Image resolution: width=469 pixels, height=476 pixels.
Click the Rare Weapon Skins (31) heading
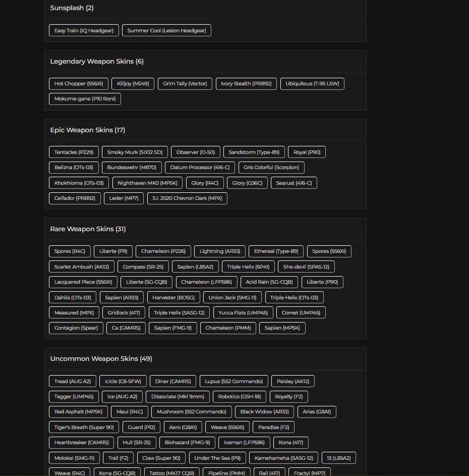88,229
